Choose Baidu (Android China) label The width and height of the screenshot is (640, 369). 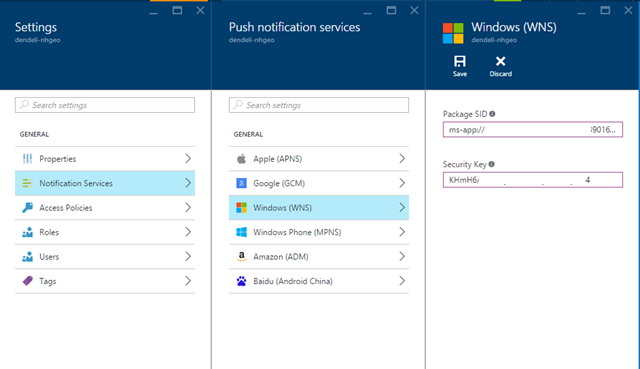tap(293, 281)
